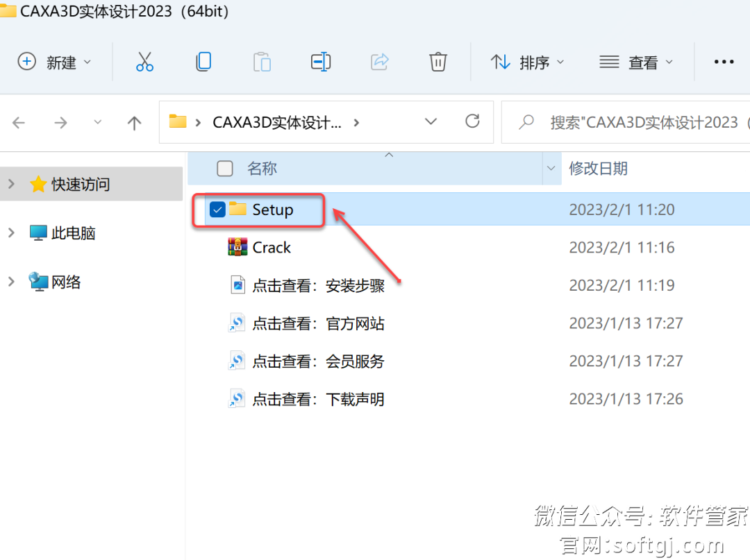Refresh the current folder view
This screenshot has height=560, width=750.
473,121
